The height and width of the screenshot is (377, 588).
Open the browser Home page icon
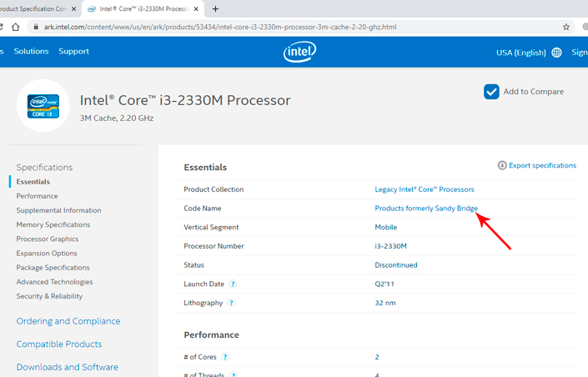(x=15, y=27)
